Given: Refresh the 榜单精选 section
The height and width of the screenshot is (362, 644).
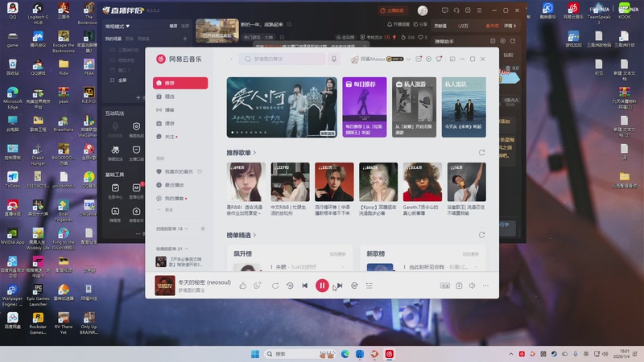Looking at the screenshot, I should click(481, 235).
